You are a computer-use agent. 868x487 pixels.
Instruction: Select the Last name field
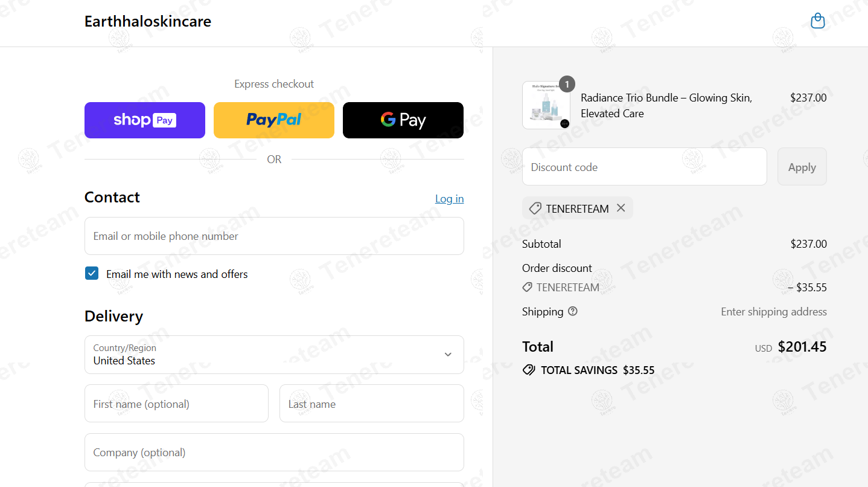(371, 404)
